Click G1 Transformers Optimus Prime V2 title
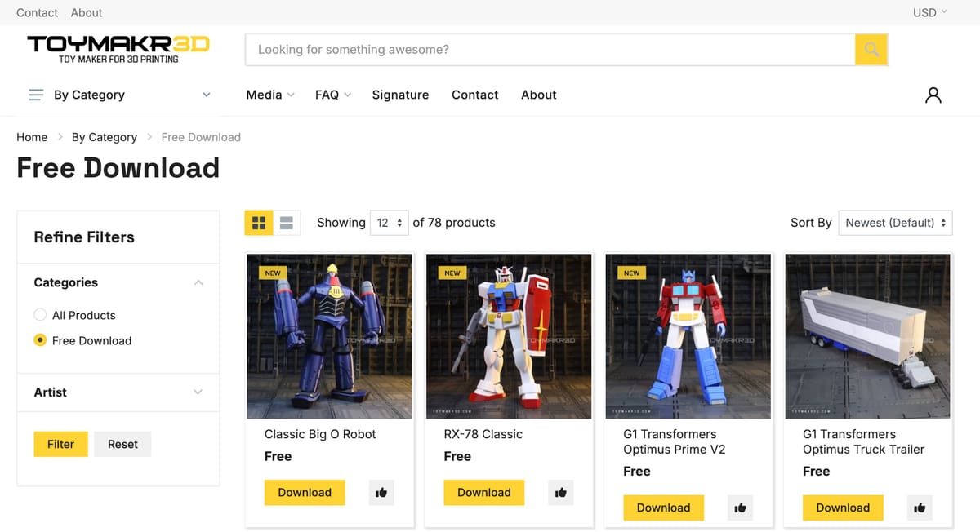 click(675, 441)
